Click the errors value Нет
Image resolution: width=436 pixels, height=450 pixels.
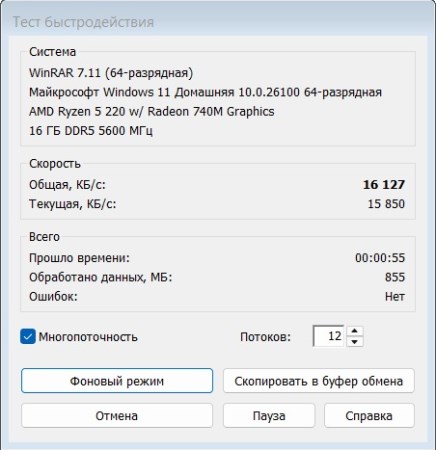(x=395, y=296)
